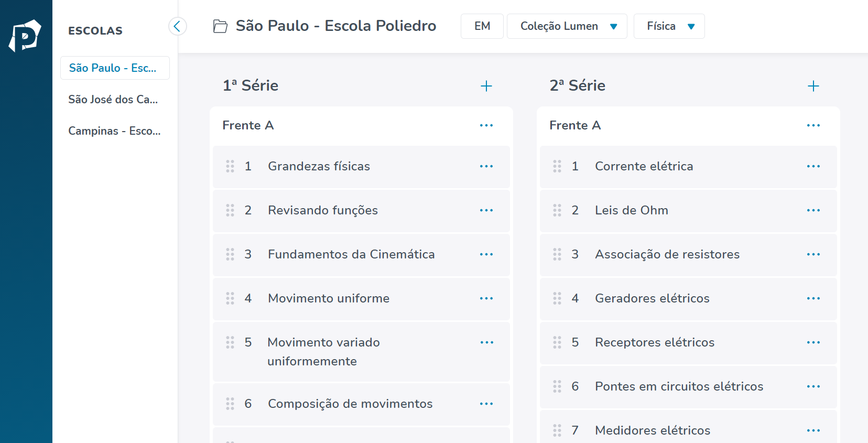Open more options for Associação de resistores
868x443 pixels.
(x=813, y=254)
